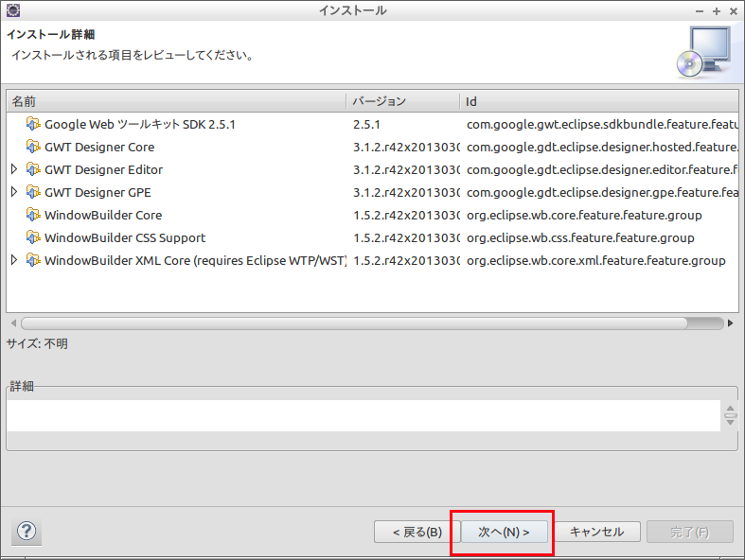Image resolution: width=745 pixels, height=560 pixels.
Task: Click the サイズ: 不明 label
Action: (x=37, y=343)
